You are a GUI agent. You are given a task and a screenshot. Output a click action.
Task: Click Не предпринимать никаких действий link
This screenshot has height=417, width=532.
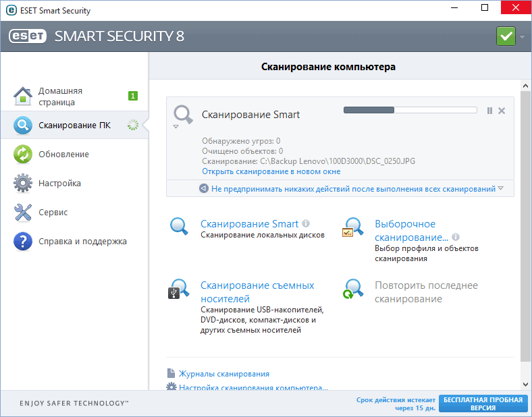tap(353, 189)
